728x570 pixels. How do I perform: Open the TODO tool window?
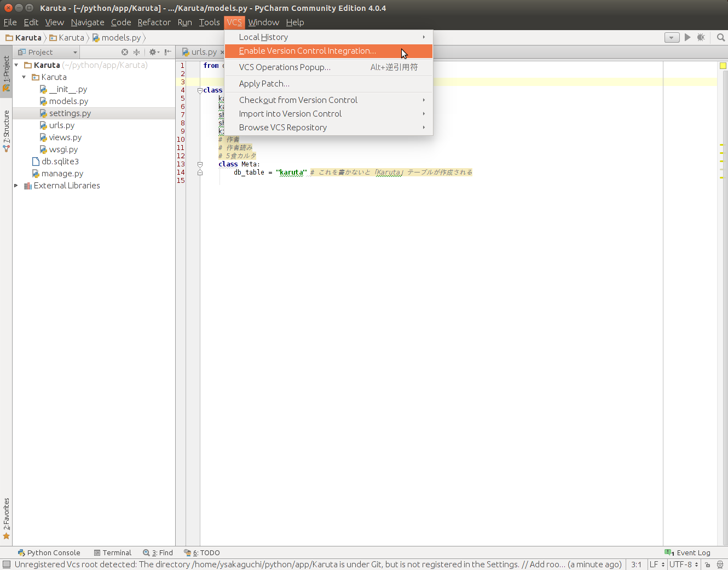[x=202, y=552]
